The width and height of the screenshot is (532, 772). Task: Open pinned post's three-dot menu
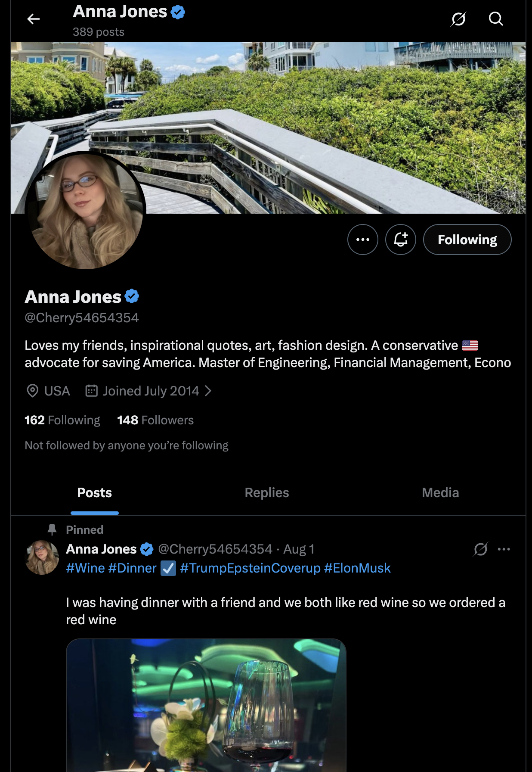504,549
